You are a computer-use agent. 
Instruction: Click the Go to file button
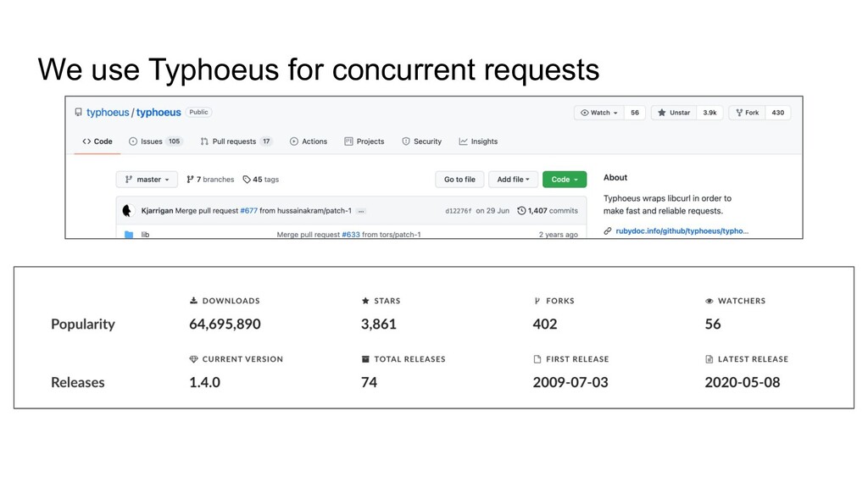coord(459,180)
